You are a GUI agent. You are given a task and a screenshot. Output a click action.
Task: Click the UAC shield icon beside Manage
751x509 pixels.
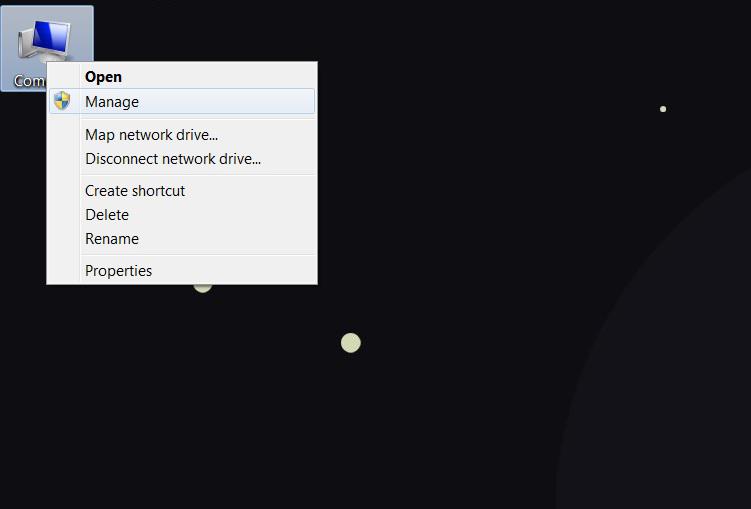pos(62,101)
